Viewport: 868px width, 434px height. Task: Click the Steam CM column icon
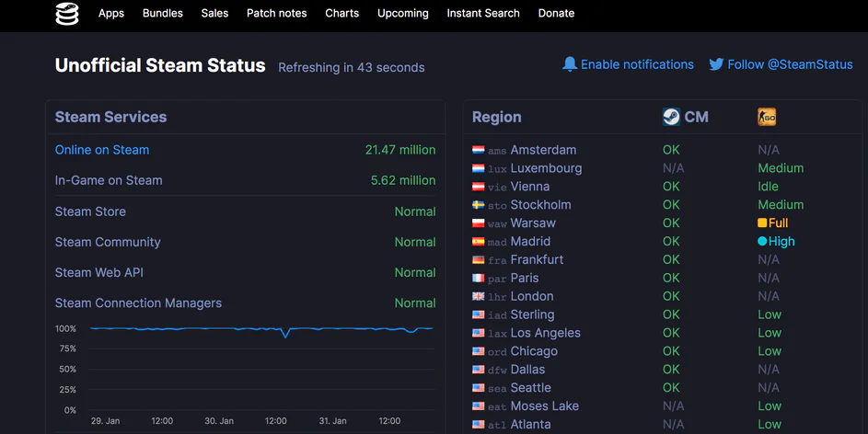(671, 117)
